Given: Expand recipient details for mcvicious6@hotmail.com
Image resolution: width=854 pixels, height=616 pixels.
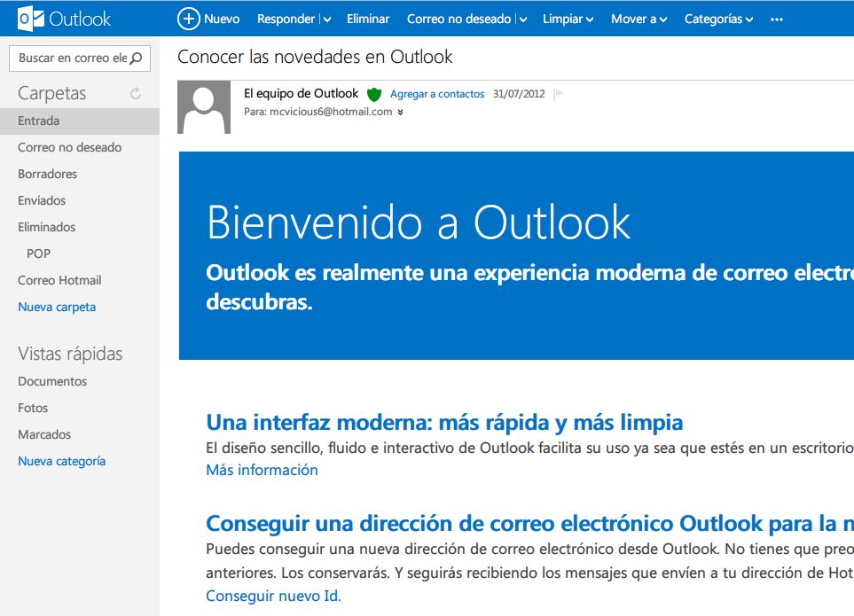Looking at the screenshot, I should [x=400, y=112].
